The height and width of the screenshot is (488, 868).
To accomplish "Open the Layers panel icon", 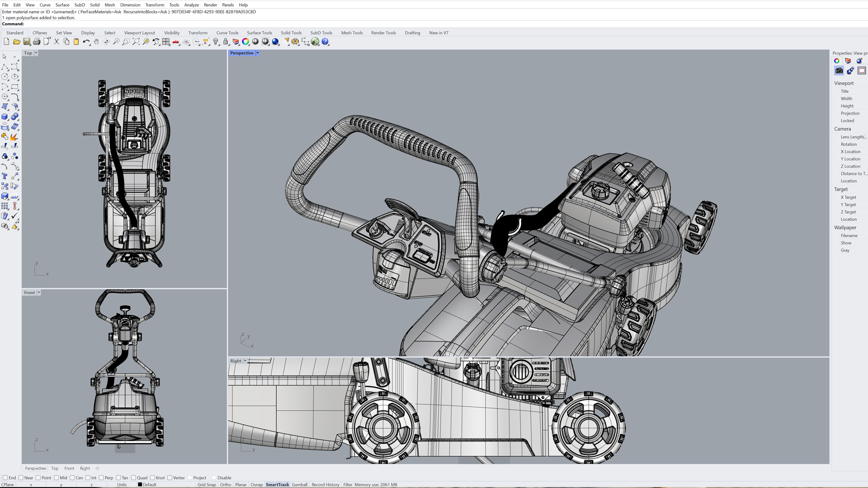I will pos(236,42).
